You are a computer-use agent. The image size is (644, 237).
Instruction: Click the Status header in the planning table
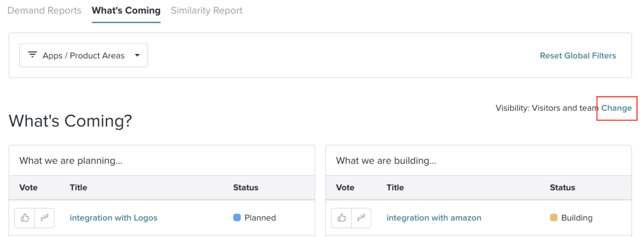click(x=246, y=188)
